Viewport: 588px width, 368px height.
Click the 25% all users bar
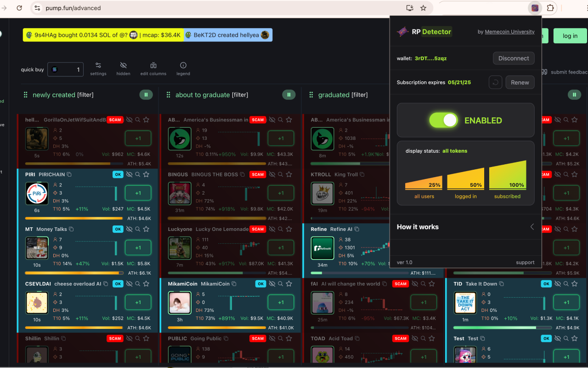click(424, 183)
